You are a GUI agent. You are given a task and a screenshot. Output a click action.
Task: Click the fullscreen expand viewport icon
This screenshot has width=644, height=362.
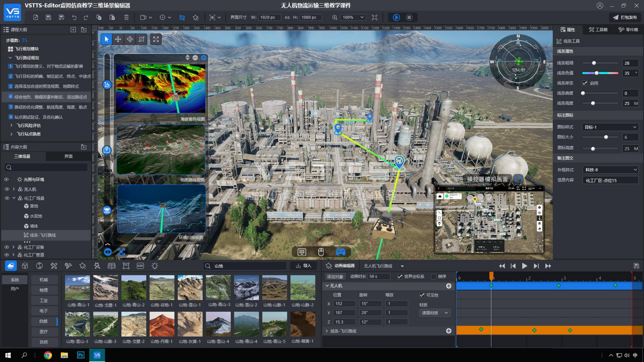tap(156, 39)
